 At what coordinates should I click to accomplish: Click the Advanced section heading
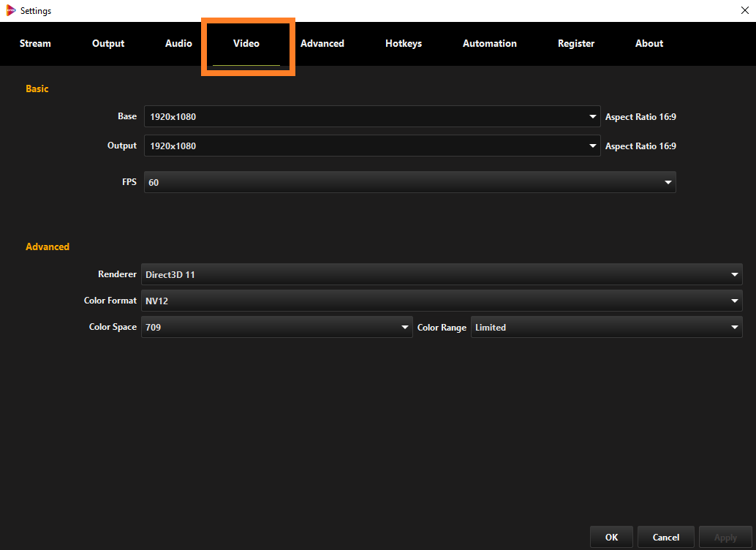point(48,246)
